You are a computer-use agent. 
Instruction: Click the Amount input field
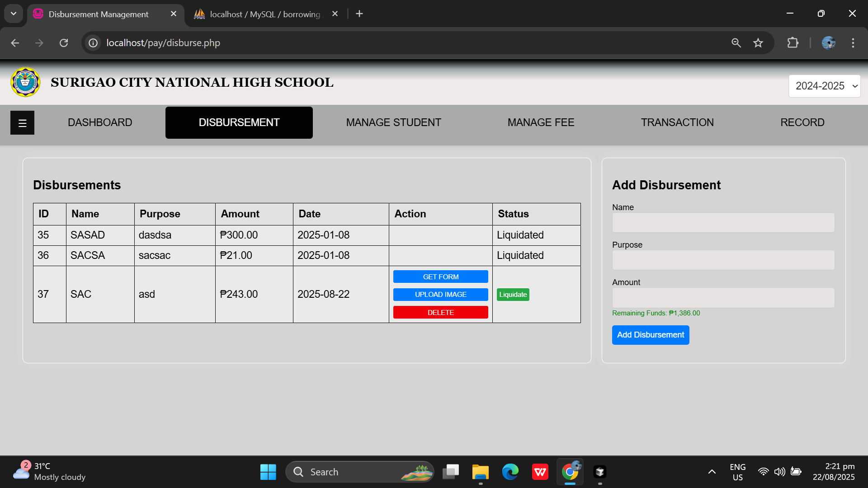(722, 298)
